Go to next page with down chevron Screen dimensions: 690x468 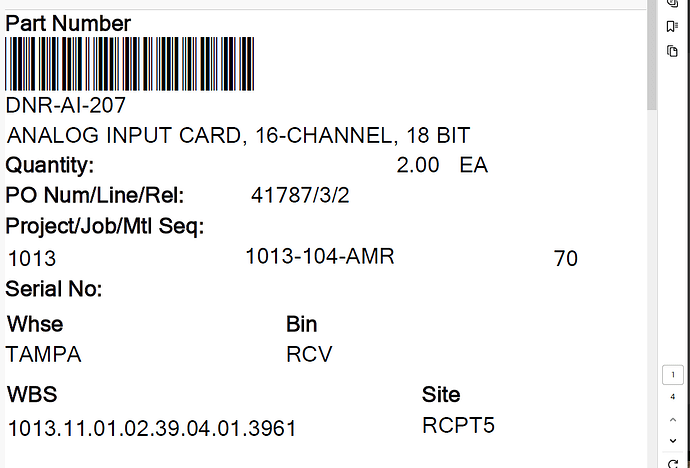673,440
